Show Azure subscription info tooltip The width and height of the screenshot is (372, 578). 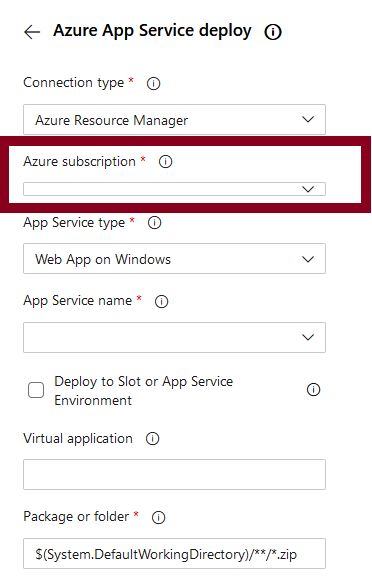point(165,161)
